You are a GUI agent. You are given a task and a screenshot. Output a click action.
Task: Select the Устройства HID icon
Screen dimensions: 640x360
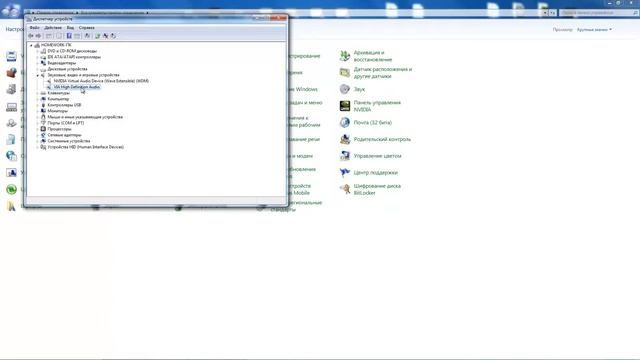(x=43, y=147)
